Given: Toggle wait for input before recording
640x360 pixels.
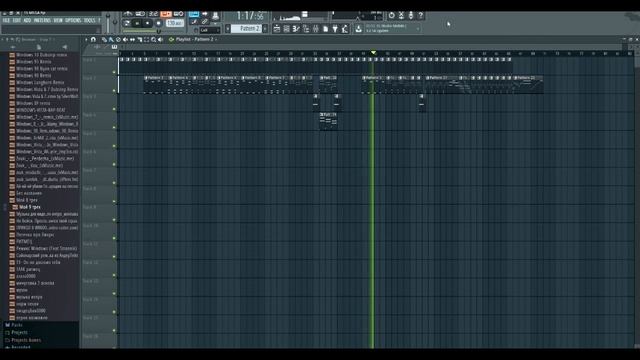Looking at the screenshot, I should (140, 14).
